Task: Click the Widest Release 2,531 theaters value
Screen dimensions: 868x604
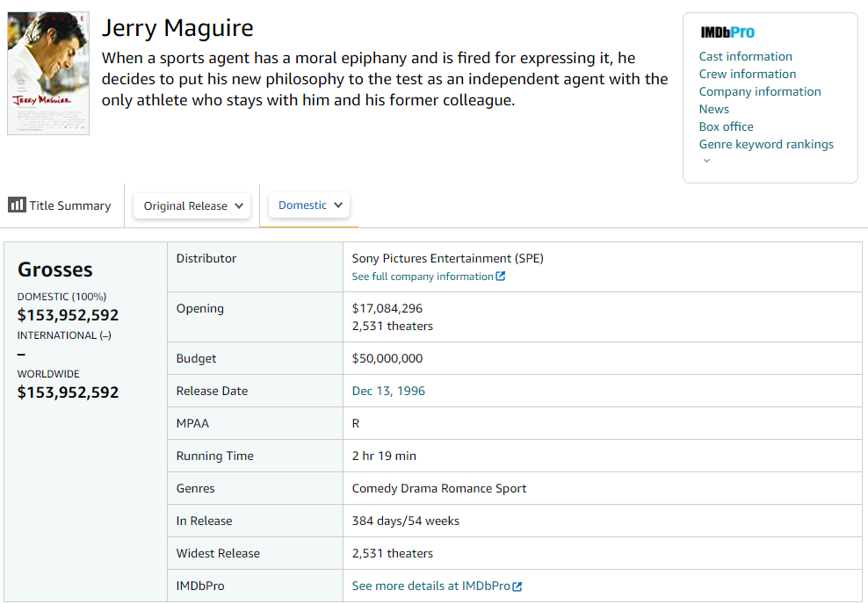Action: click(393, 553)
